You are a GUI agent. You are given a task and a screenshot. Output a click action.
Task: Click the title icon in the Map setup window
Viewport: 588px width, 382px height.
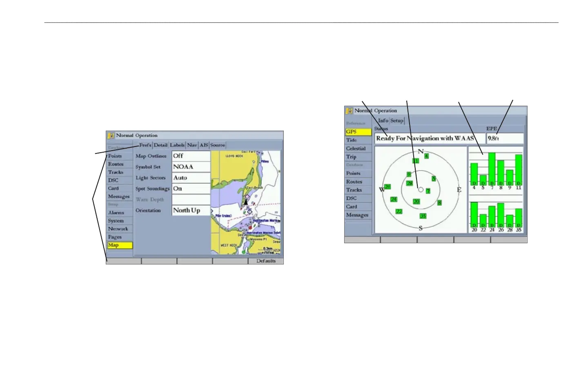(x=111, y=135)
